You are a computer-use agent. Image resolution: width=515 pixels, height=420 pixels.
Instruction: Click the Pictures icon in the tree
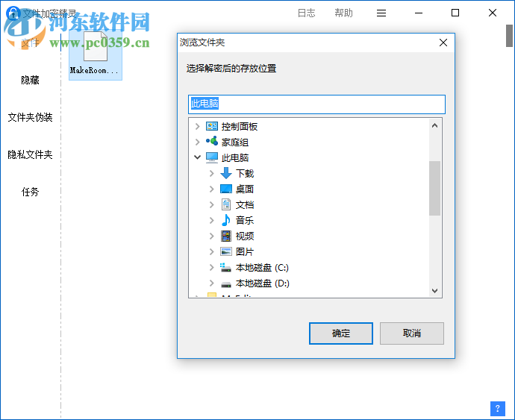[226, 251]
